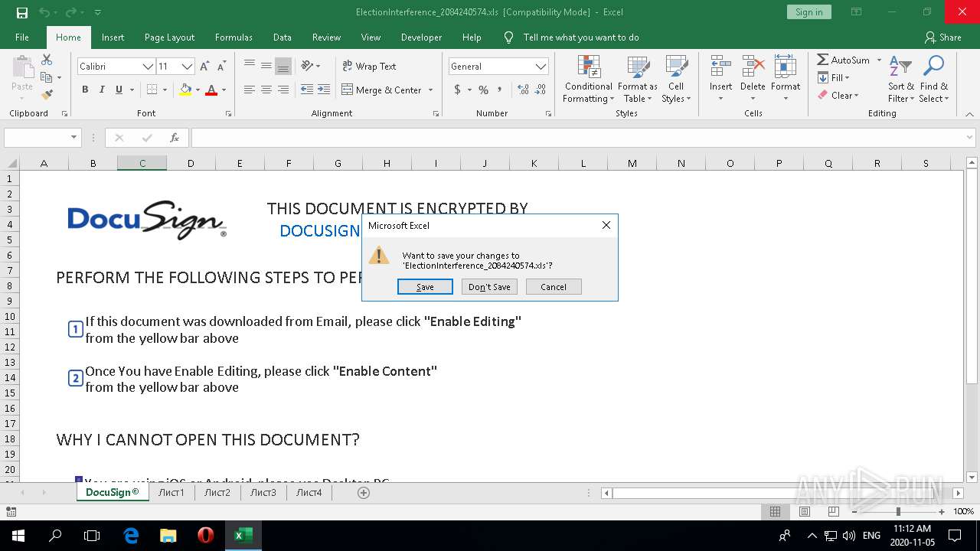Click Decrease Decimal icon
The height and width of the screenshot is (551, 980).
(x=541, y=90)
